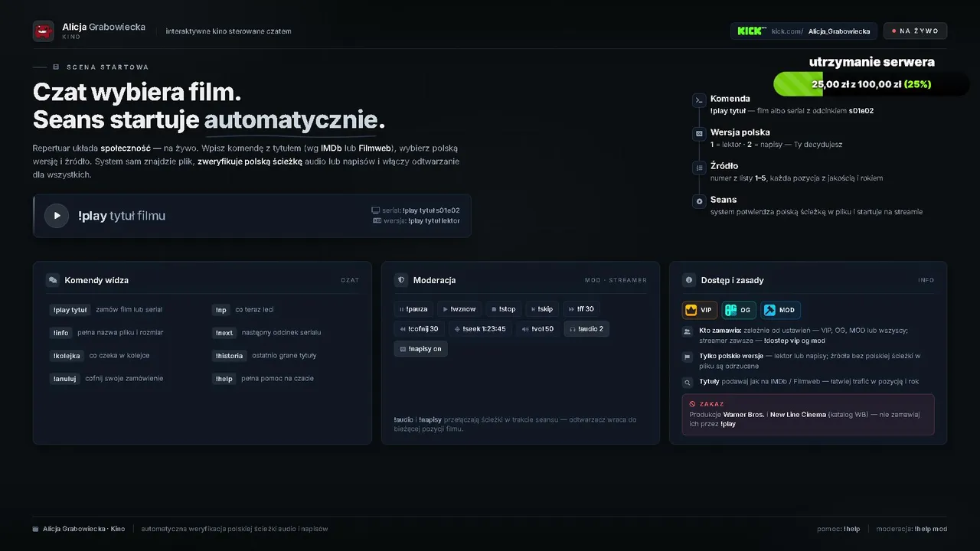Click the Wersja polska step icon
This screenshot has width=980, height=551.
[x=699, y=134]
